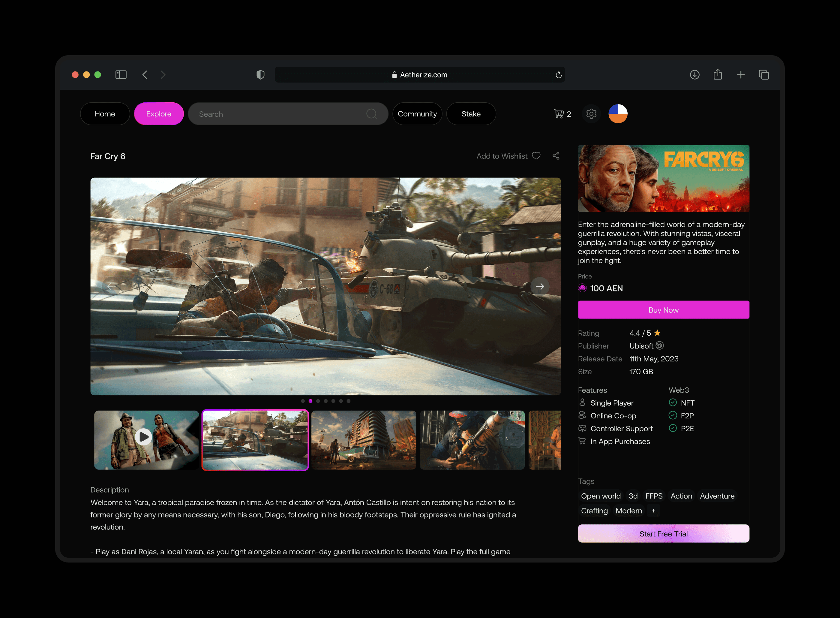Open the settings gear icon
The image size is (840, 618).
(x=591, y=114)
